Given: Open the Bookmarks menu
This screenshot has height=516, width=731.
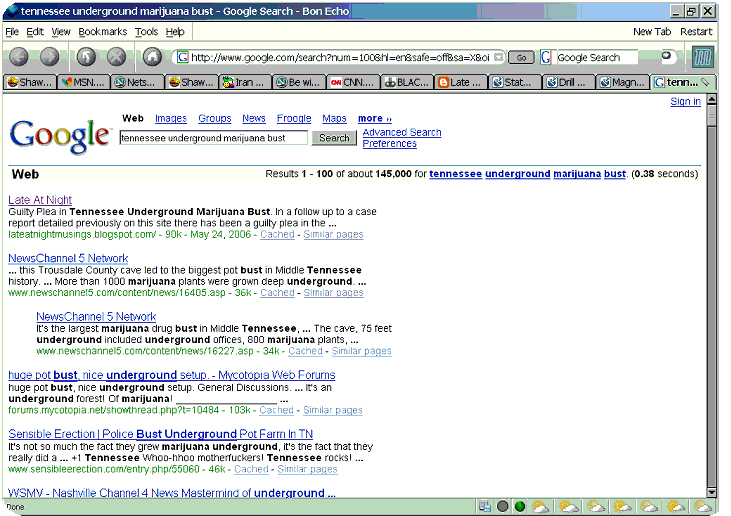Looking at the screenshot, I should pos(103,32).
